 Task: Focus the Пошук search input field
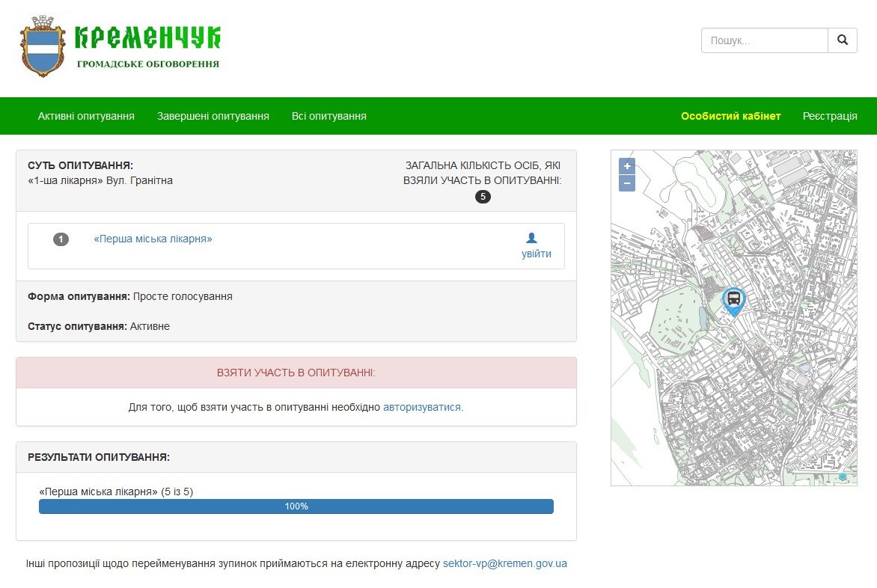764,40
